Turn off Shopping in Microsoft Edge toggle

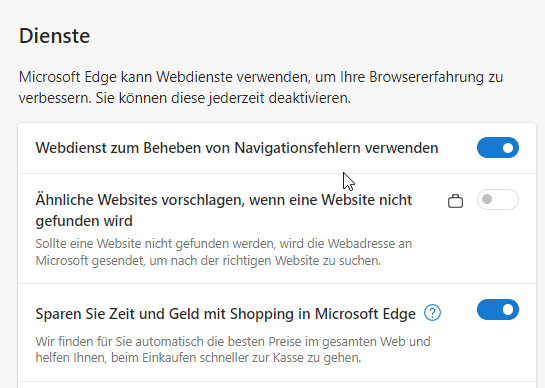(498, 309)
